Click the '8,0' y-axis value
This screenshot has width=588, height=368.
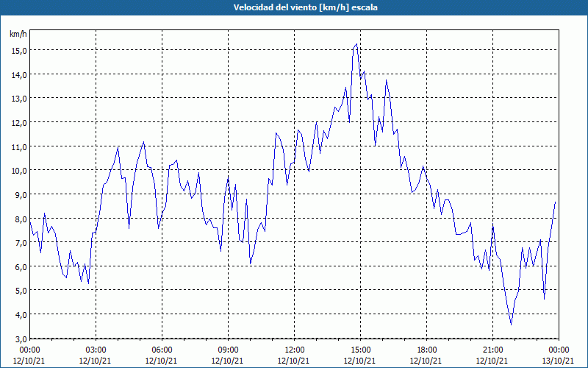pos(21,219)
